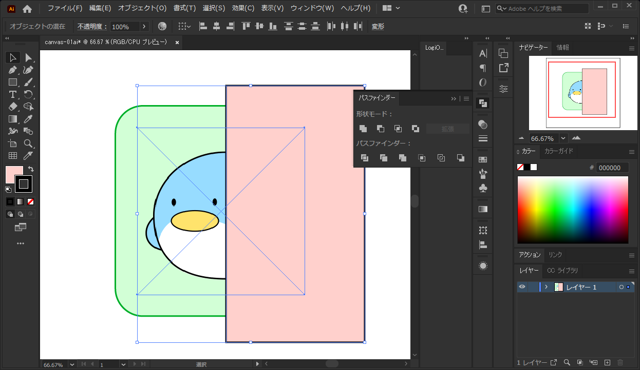This screenshot has height=370, width=640.
Task: Open the ウィンドウ(W) menu
Action: [312, 8]
